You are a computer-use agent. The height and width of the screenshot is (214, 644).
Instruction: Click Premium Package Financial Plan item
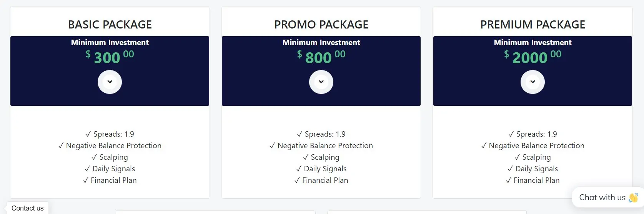tap(533, 180)
